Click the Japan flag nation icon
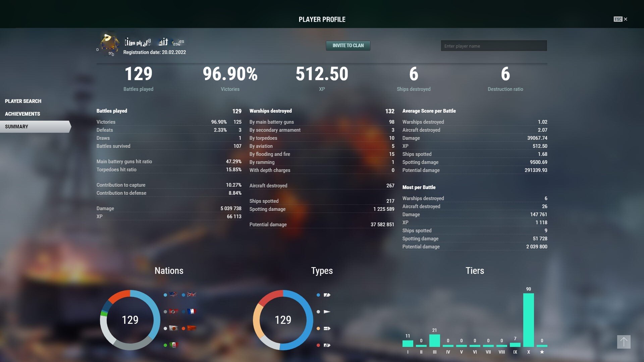 pyautogui.click(x=173, y=328)
